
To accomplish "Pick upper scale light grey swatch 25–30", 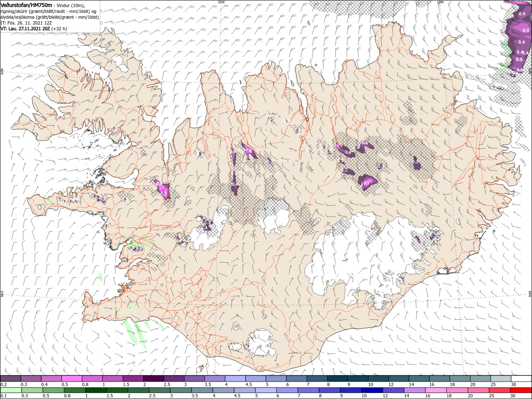I will [501, 379].
